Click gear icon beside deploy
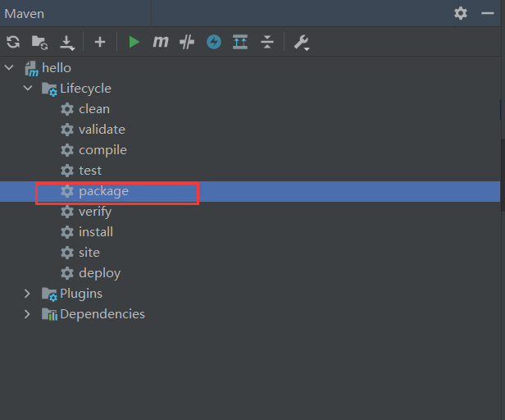 [x=67, y=273]
